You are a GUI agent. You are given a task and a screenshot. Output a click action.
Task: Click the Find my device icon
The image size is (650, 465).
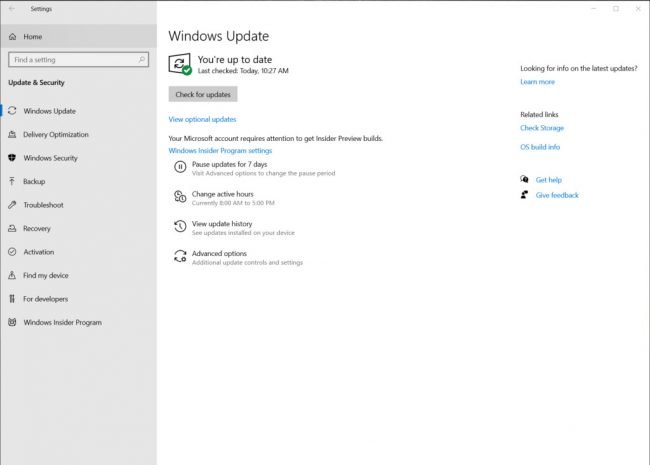tap(12, 275)
